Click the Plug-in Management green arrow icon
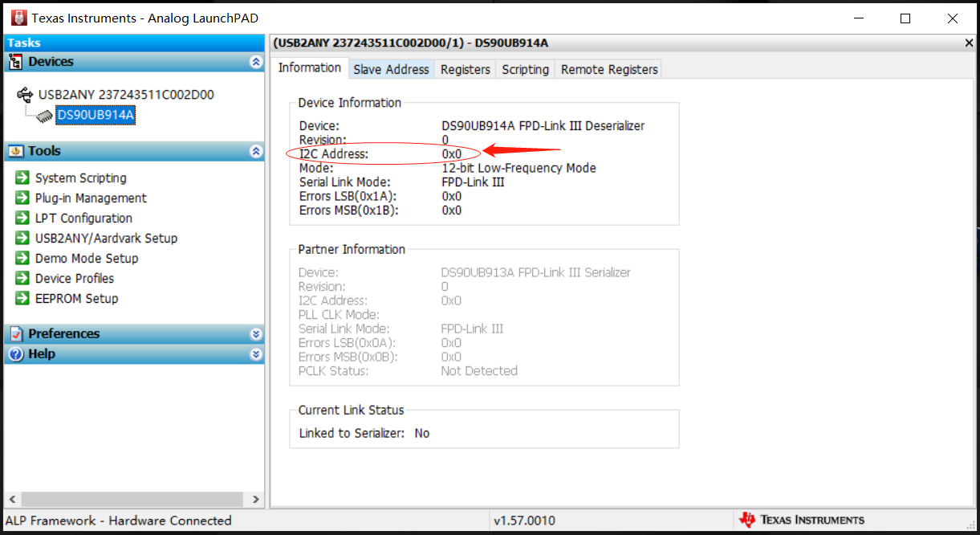 click(22, 198)
